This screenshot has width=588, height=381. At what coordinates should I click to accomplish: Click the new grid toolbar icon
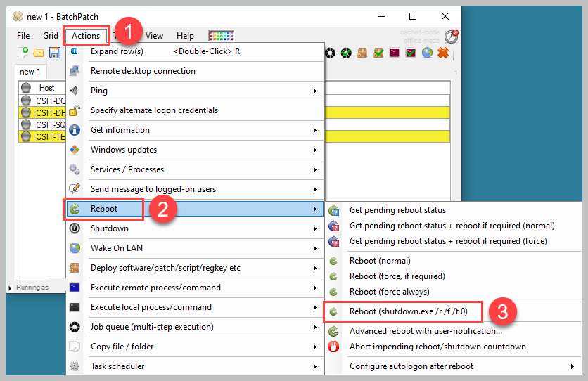point(23,53)
